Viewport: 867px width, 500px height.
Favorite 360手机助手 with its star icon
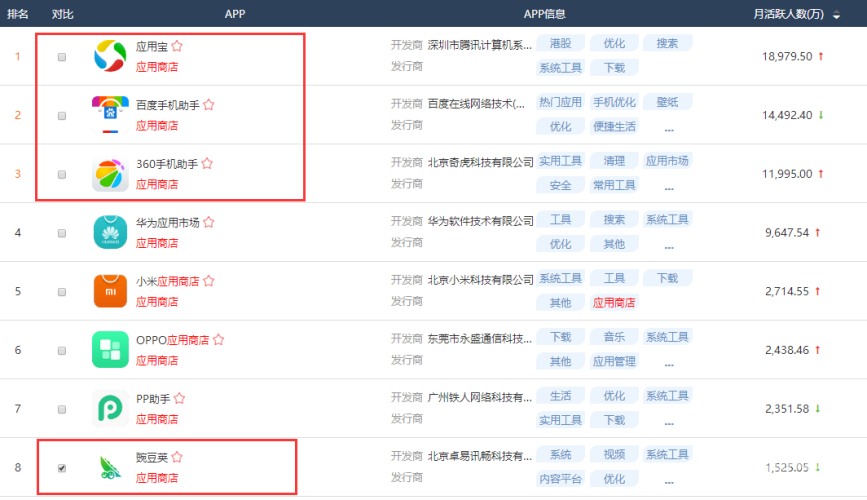(x=207, y=163)
